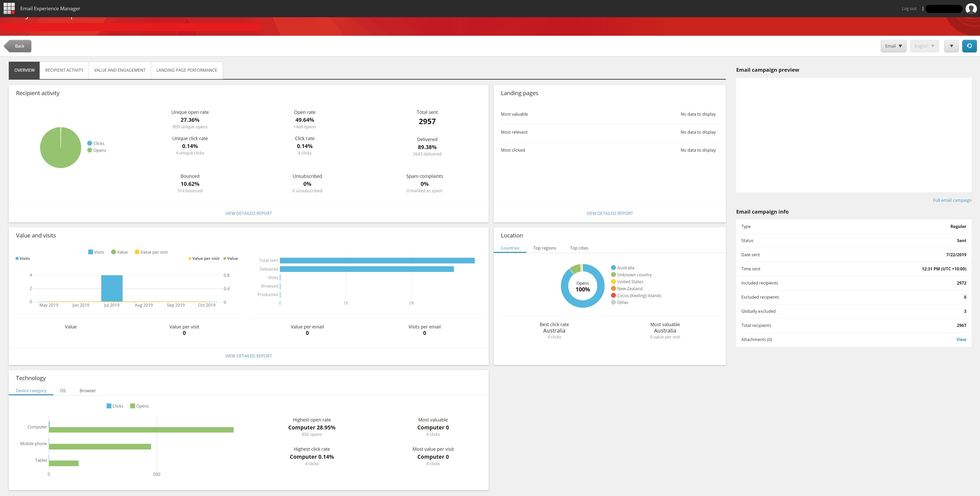
Task: Click Log out in the top bar
Action: [909, 8]
